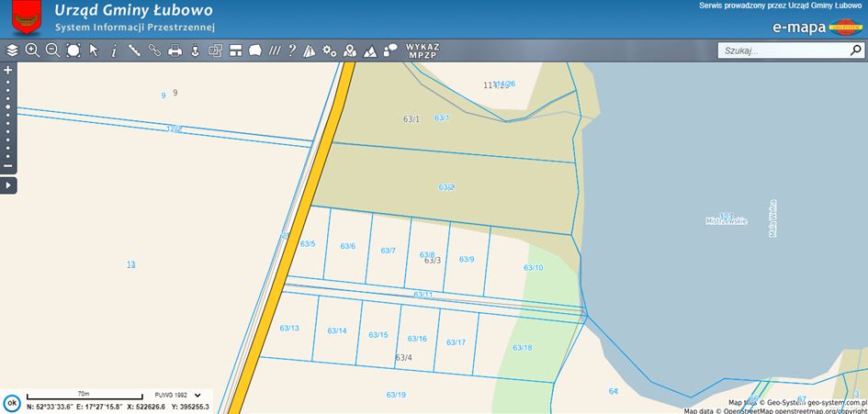Click the vertical zoom level slider
868x414 pixels.
7,118
